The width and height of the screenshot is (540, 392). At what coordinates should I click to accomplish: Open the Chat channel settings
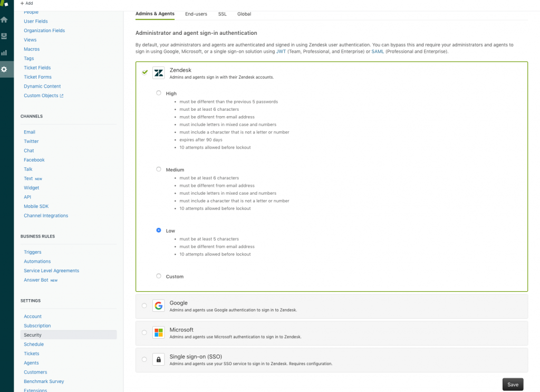(x=29, y=151)
